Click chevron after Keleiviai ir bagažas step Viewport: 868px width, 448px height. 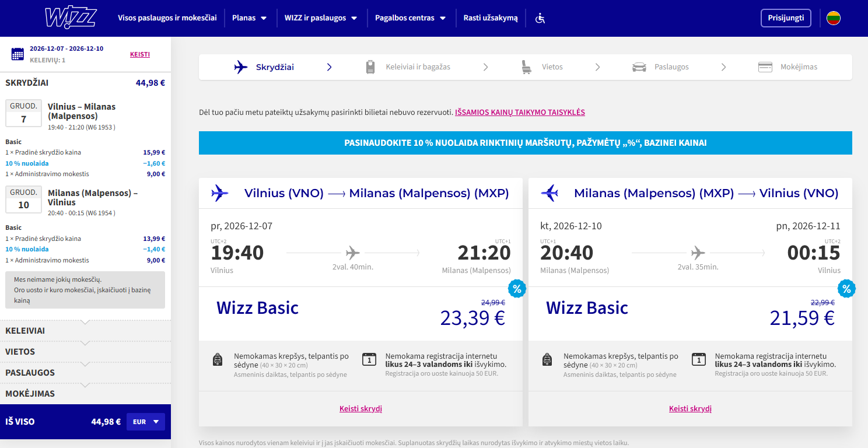click(x=485, y=67)
